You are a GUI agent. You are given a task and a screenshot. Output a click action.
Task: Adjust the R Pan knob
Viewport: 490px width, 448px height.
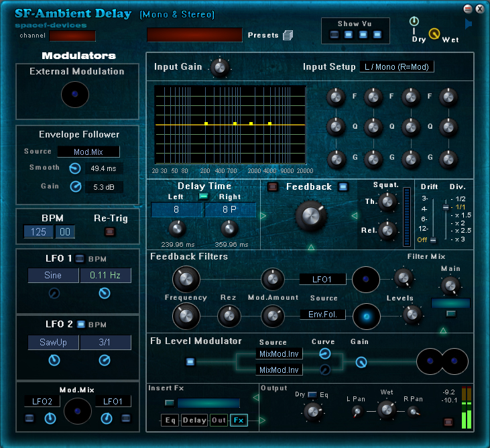pos(413,411)
